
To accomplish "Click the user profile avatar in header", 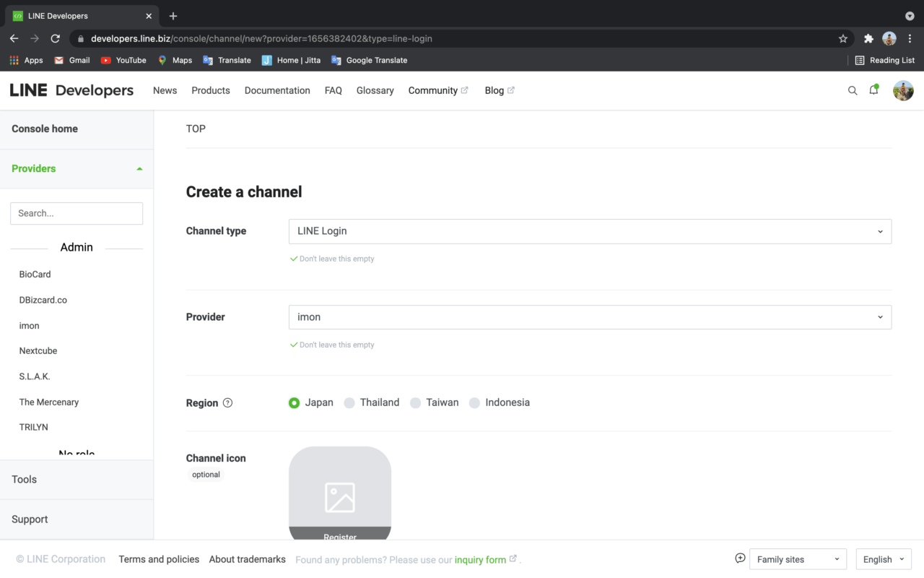I will 903,90.
